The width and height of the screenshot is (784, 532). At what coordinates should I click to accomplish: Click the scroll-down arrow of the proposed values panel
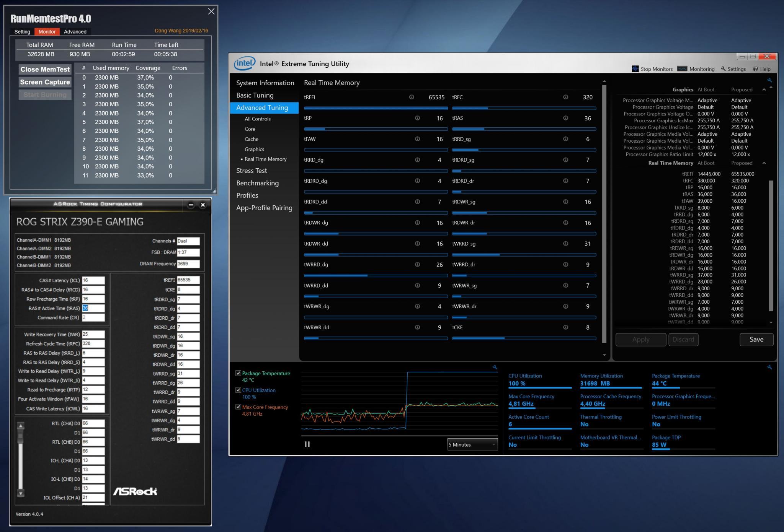click(x=771, y=322)
